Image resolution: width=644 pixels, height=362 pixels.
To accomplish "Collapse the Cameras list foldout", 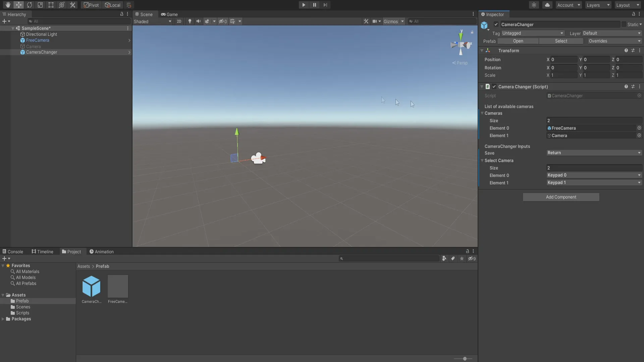I will (482, 113).
